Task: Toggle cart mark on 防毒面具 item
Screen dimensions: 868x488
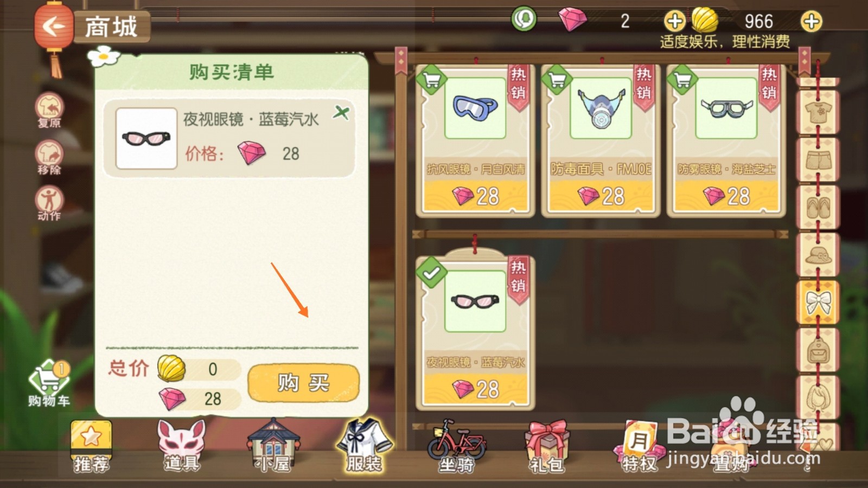Action: (x=557, y=80)
